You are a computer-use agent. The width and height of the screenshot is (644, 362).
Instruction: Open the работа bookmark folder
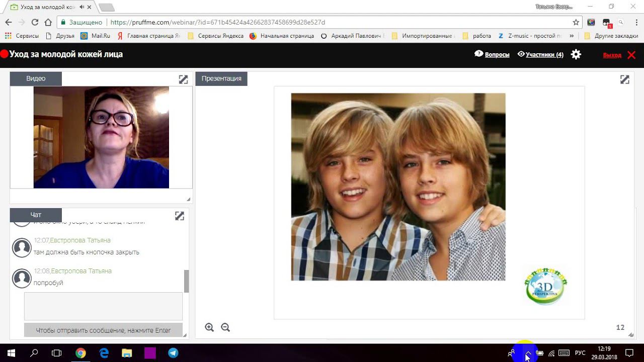(x=476, y=36)
